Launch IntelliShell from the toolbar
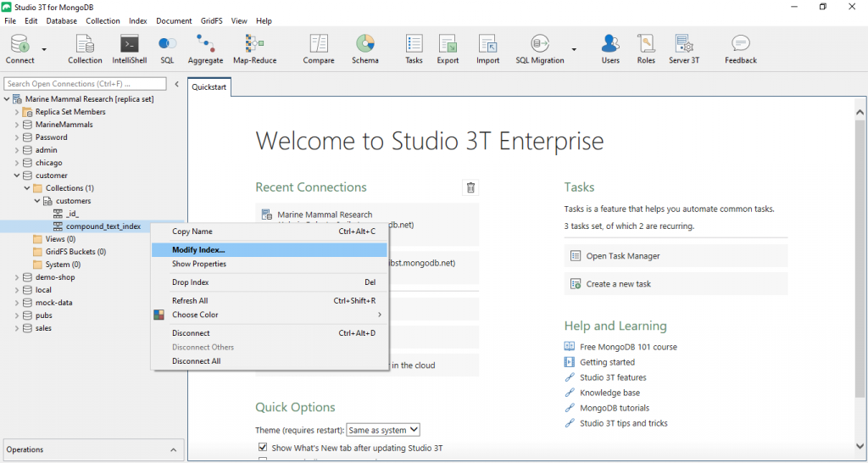The image size is (868, 463). pyautogui.click(x=130, y=48)
